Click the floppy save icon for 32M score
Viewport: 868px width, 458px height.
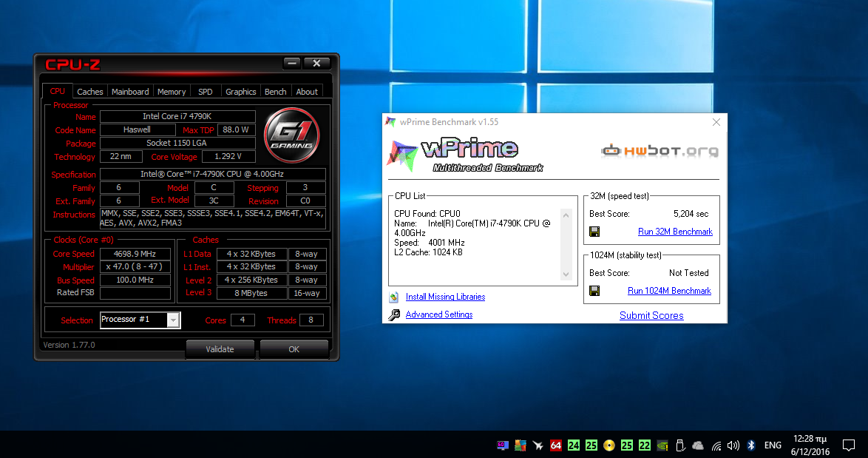coord(594,232)
